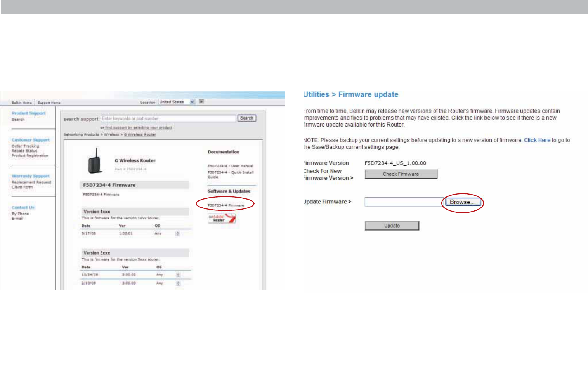Download the 10/24/08 version 3.00.02 firmware

[x=178, y=274]
